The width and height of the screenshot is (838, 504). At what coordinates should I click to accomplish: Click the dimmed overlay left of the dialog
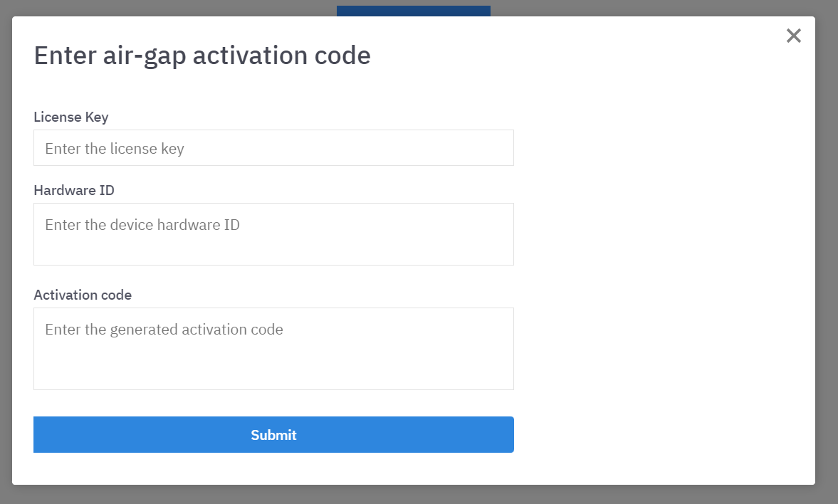[6, 249]
